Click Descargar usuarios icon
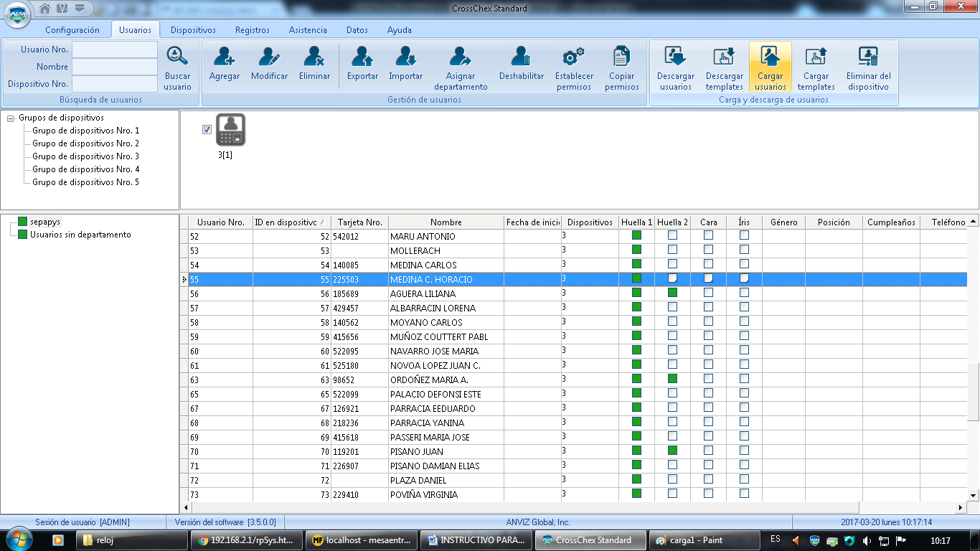The height and width of the screenshot is (551, 980). 676,56
